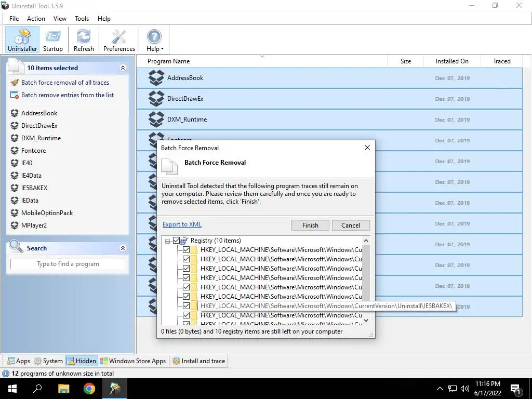This screenshot has height=399, width=532.
Task: Click Batch force removal of all traces
Action: click(x=65, y=83)
